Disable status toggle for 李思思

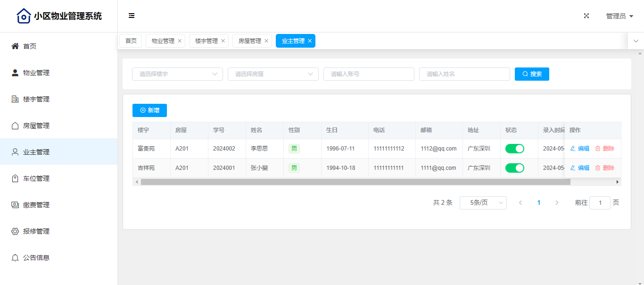(514, 149)
